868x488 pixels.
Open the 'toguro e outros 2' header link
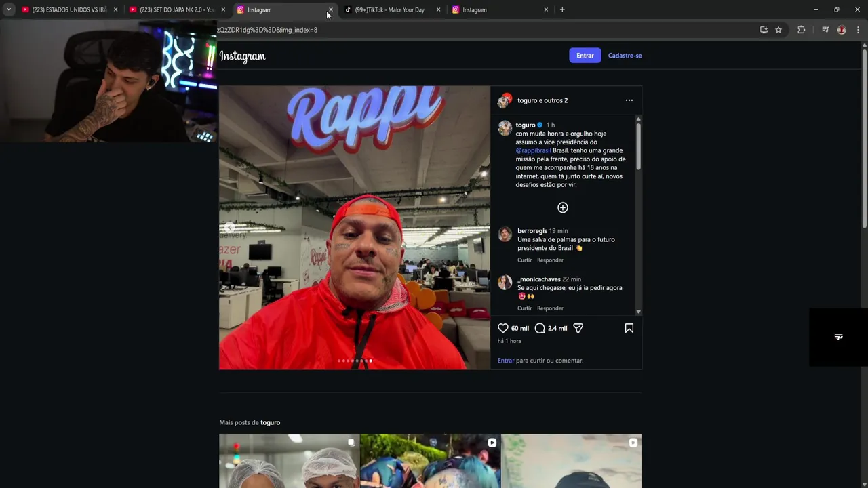pos(542,100)
